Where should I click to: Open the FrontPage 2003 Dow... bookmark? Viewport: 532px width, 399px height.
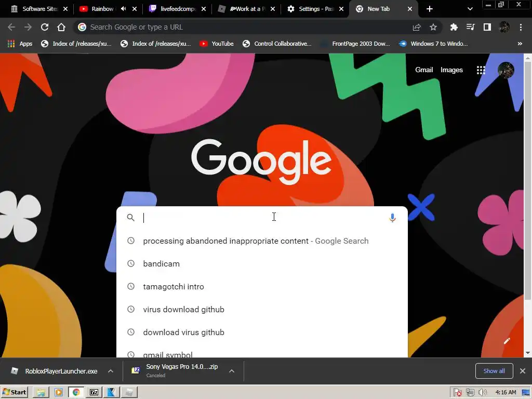[355, 44]
